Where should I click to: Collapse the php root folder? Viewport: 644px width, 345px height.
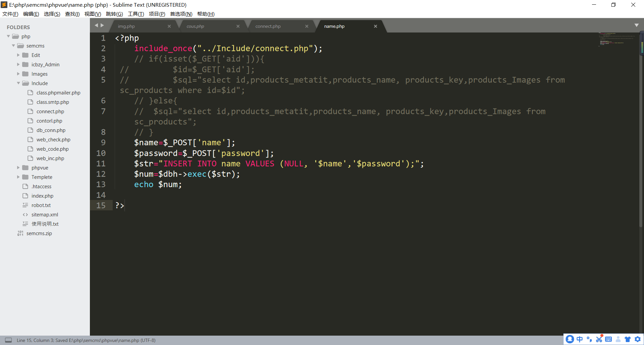(8, 36)
